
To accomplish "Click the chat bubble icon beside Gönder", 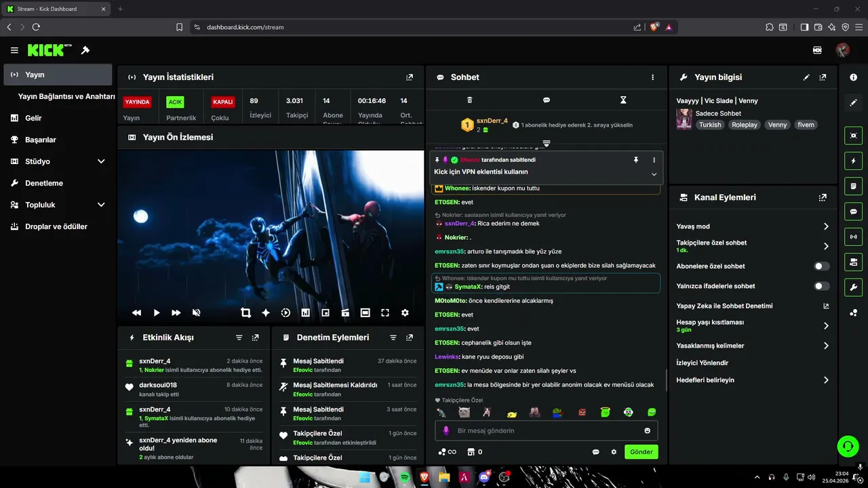I will 596,452.
